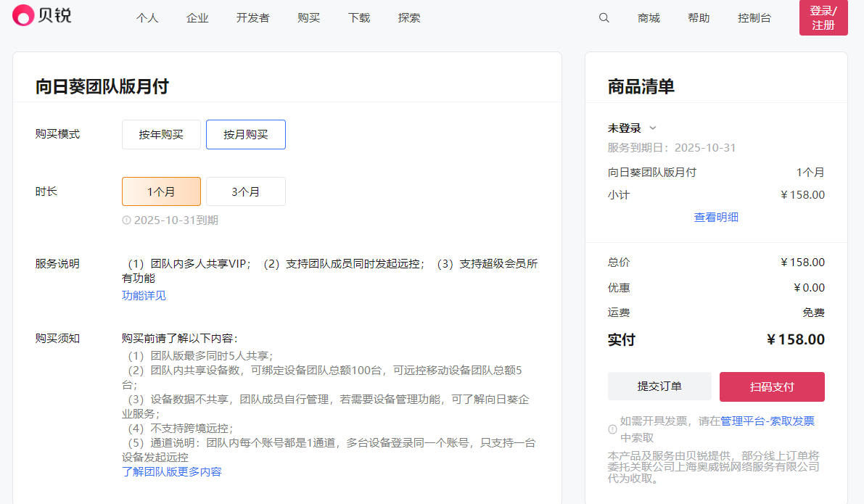Image resolution: width=864 pixels, height=504 pixels.
Task: Click the 登录/注册 button
Action: [823, 17]
